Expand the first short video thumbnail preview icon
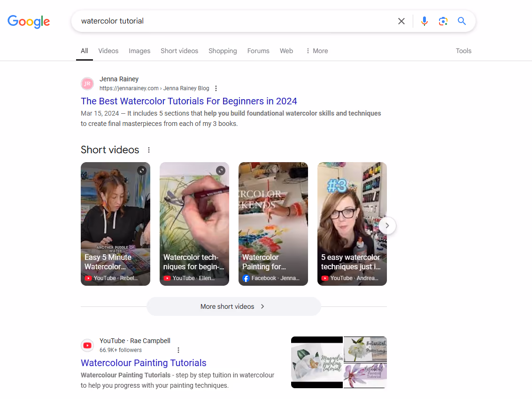This screenshot has width=532, height=399. (x=142, y=171)
